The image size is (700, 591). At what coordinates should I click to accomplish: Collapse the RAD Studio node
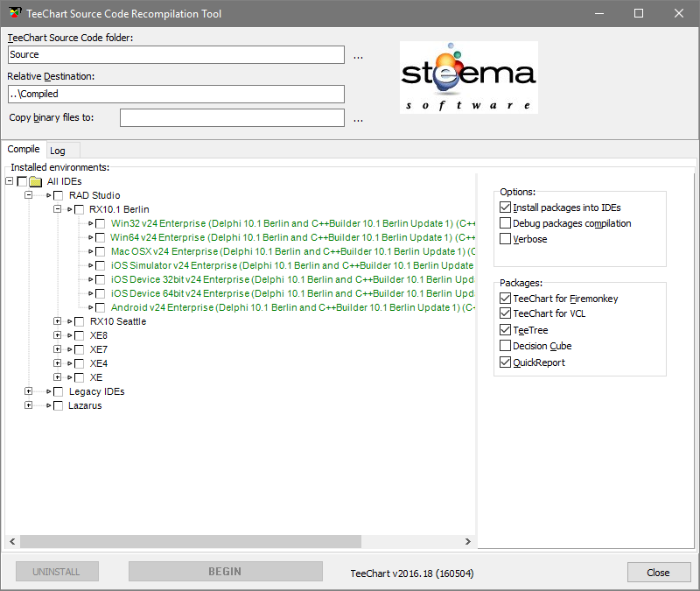click(29, 195)
